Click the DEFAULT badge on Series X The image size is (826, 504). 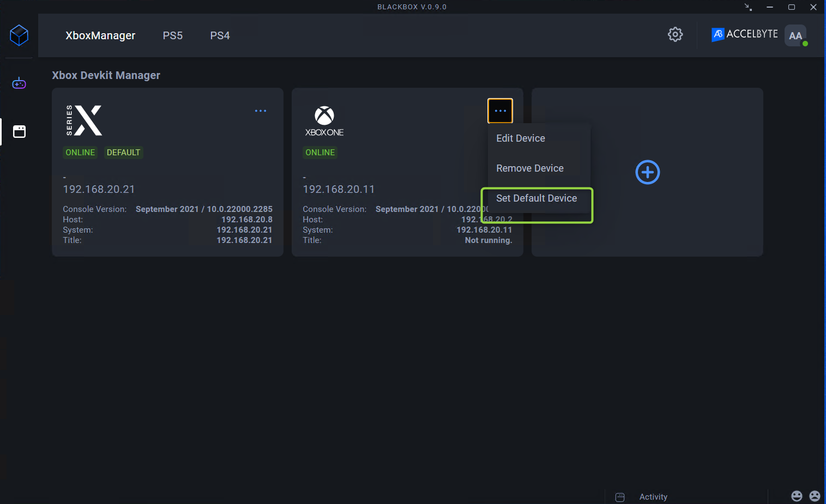(x=124, y=153)
